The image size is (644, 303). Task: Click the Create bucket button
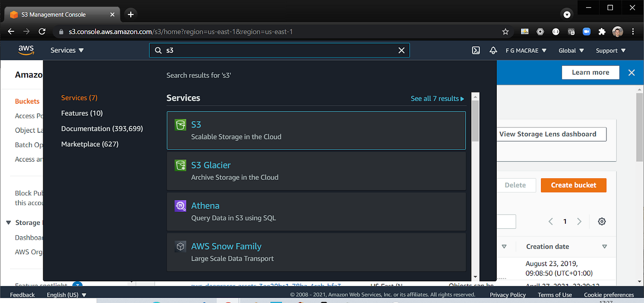574,185
